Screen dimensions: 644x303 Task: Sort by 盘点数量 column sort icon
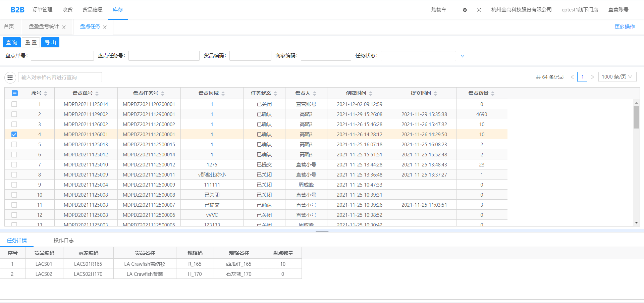coord(493,94)
